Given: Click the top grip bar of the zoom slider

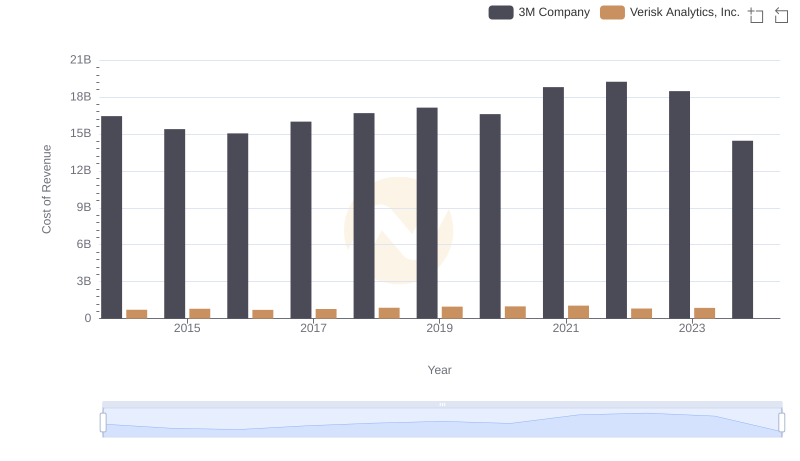Looking at the screenshot, I should [x=442, y=404].
